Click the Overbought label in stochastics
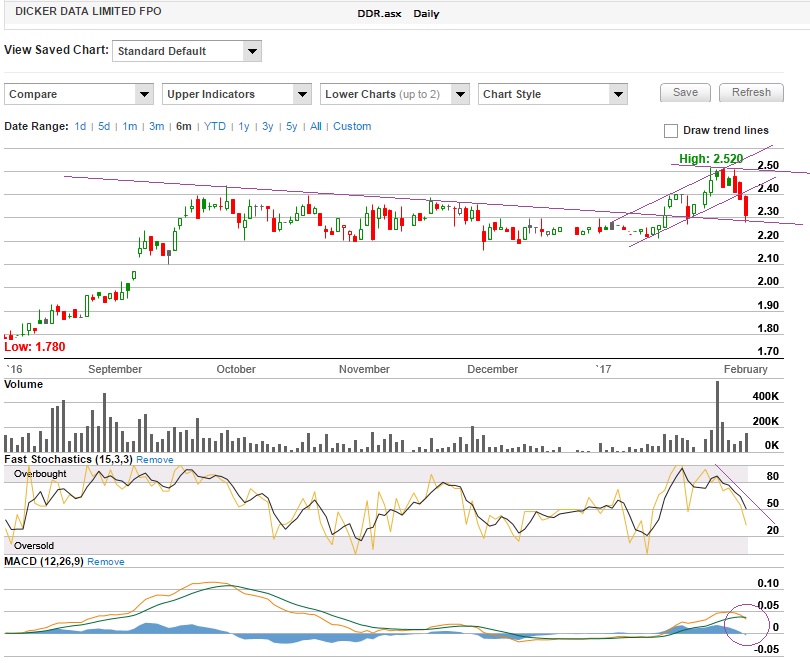 pyautogui.click(x=40, y=474)
